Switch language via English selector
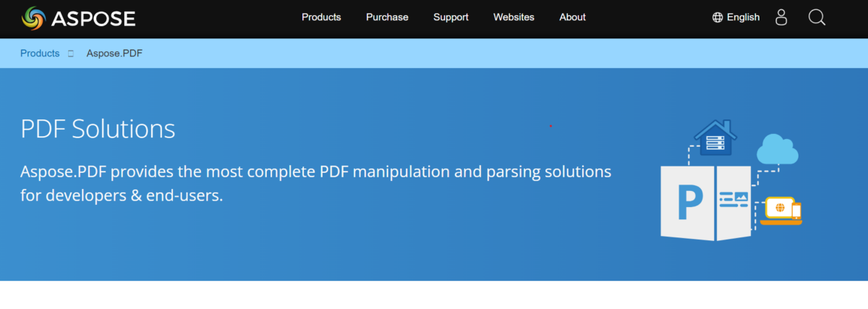This screenshot has height=309, width=868. click(x=743, y=17)
